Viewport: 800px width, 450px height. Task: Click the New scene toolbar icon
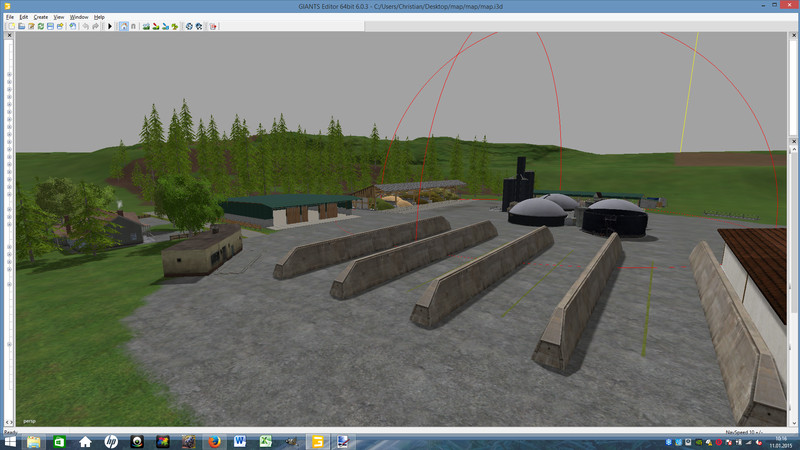pyautogui.click(x=12, y=26)
